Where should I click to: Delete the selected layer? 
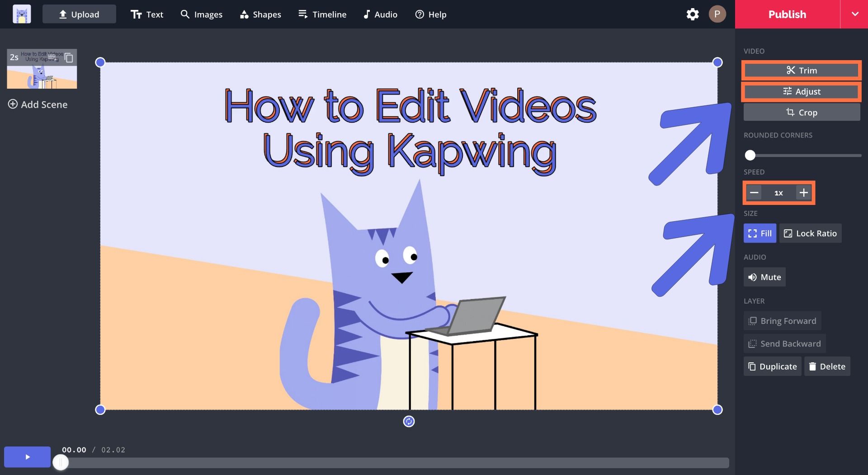point(827,366)
